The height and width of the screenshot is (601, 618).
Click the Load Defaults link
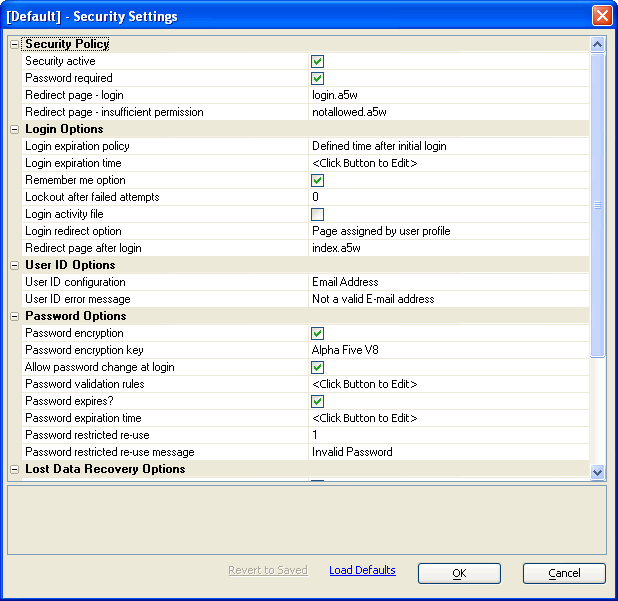(x=362, y=570)
